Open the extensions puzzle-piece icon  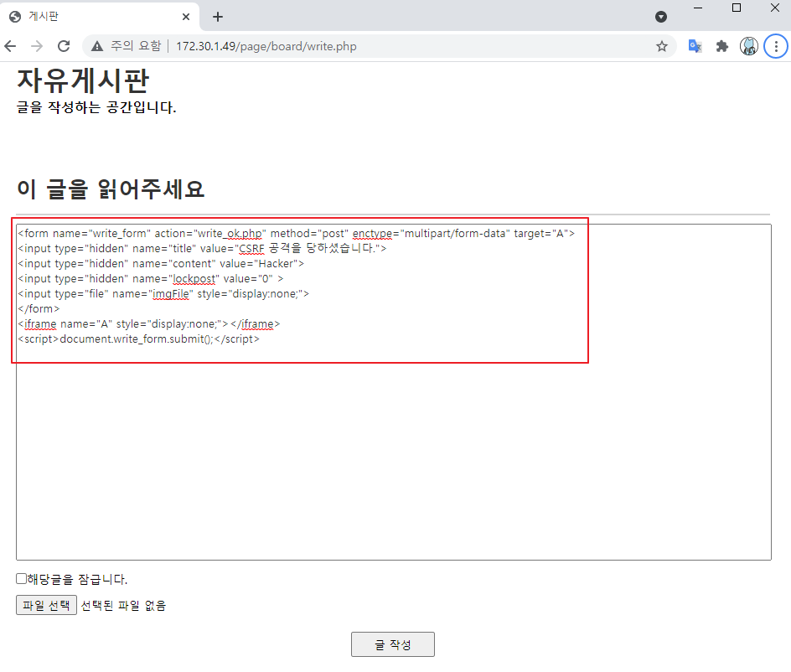[x=722, y=46]
